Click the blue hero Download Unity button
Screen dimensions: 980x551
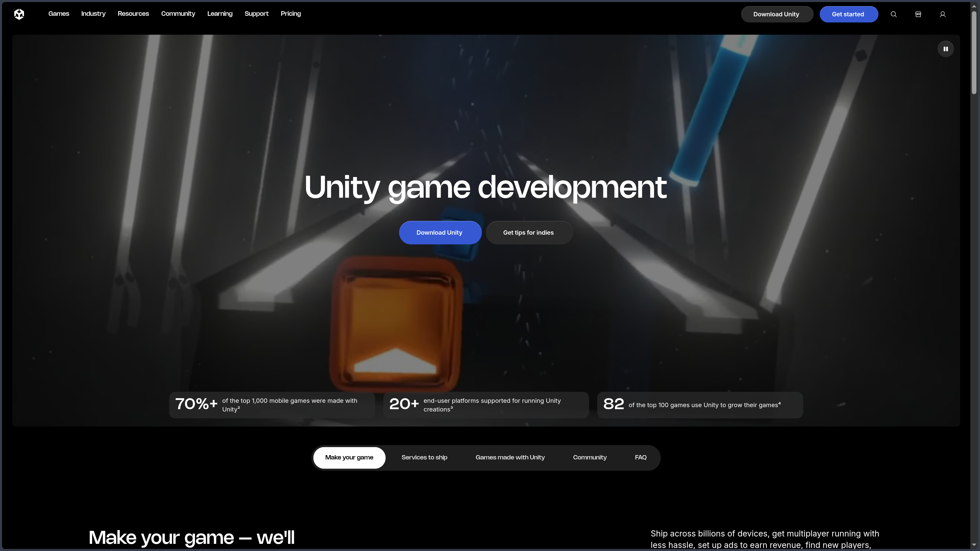[x=440, y=233]
